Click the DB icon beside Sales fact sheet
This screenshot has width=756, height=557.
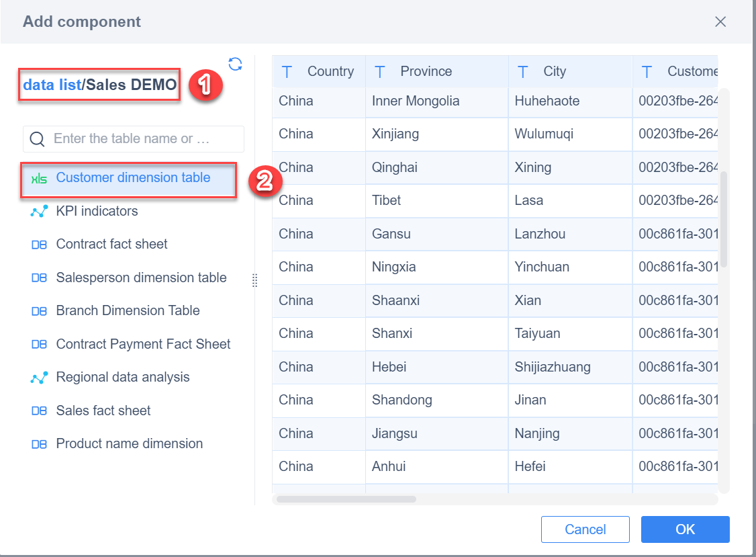39,411
